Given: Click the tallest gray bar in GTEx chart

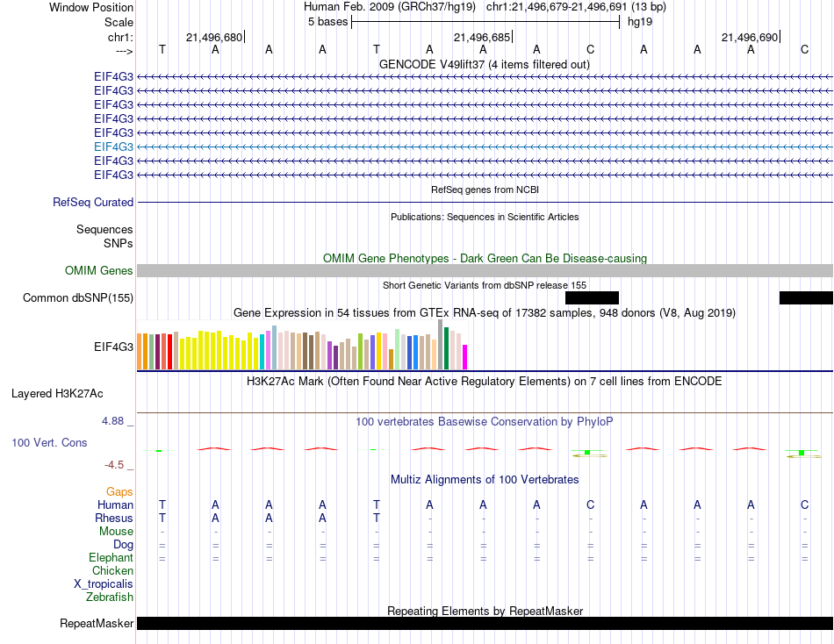Looking at the screenshot, I should point(440,345).
